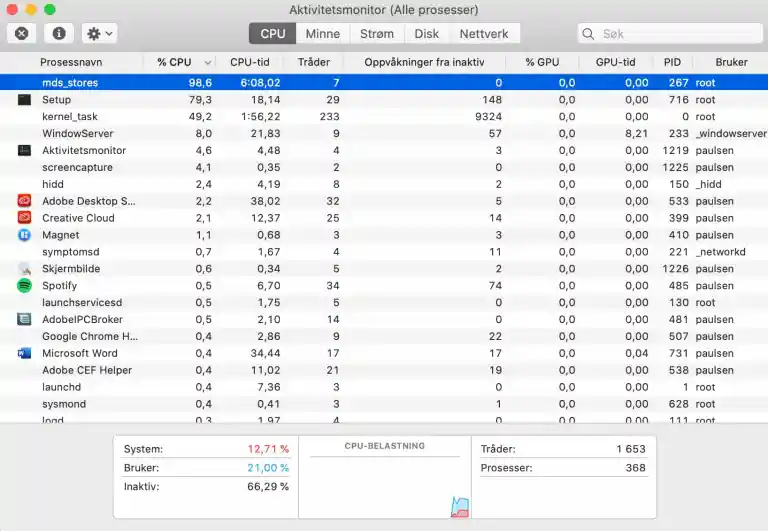768x531 pixels.
Task: Click the CPU-belastning graph area
Action: (x=385, y=487)
